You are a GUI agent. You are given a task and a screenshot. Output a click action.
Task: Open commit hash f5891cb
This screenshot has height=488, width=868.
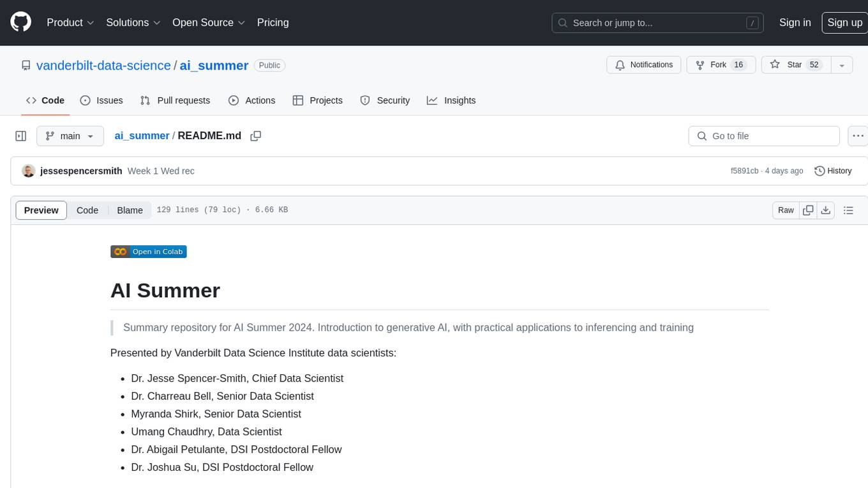tap(744, 171)
